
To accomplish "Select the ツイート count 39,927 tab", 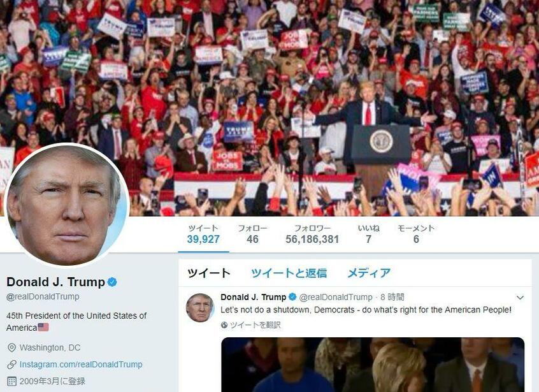I will coord(203,235).
